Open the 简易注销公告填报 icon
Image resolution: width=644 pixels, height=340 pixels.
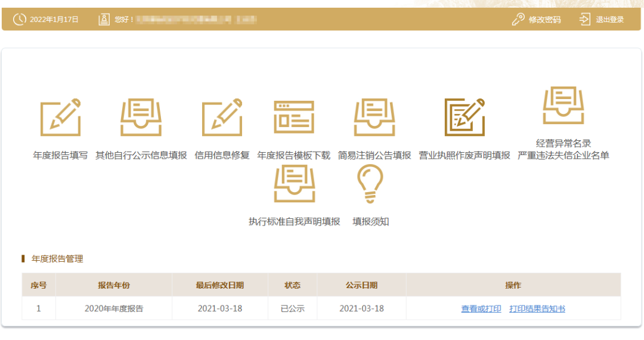(x=374, y=118)
